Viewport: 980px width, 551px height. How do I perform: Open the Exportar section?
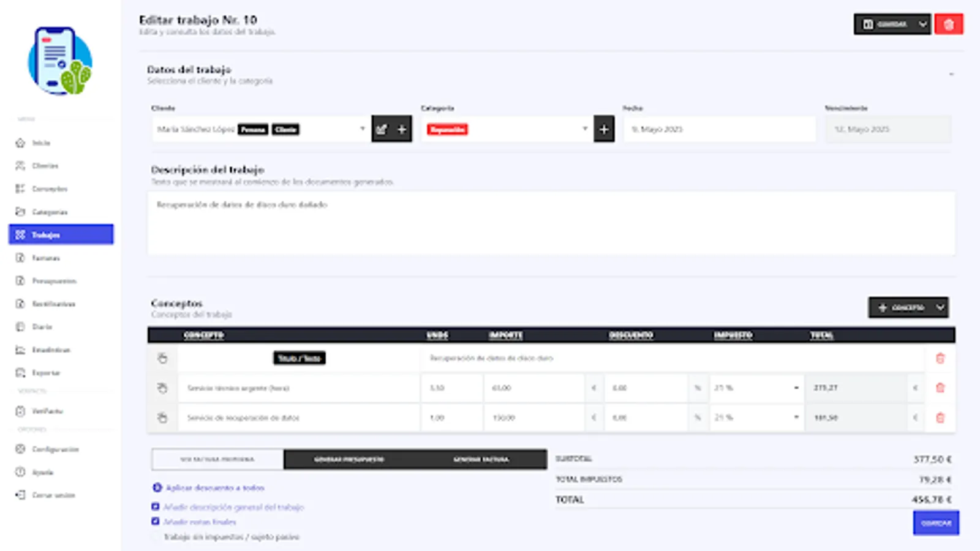(x=46, y=373)
